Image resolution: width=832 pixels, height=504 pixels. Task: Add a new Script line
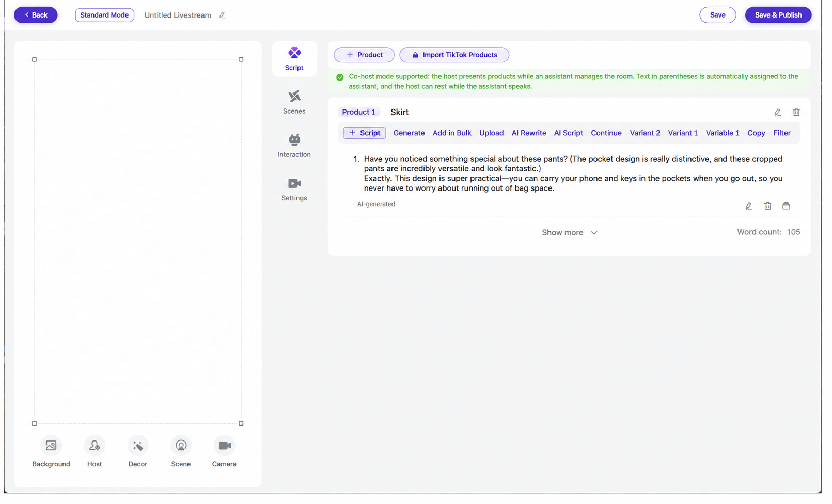[x=364, y=133]
